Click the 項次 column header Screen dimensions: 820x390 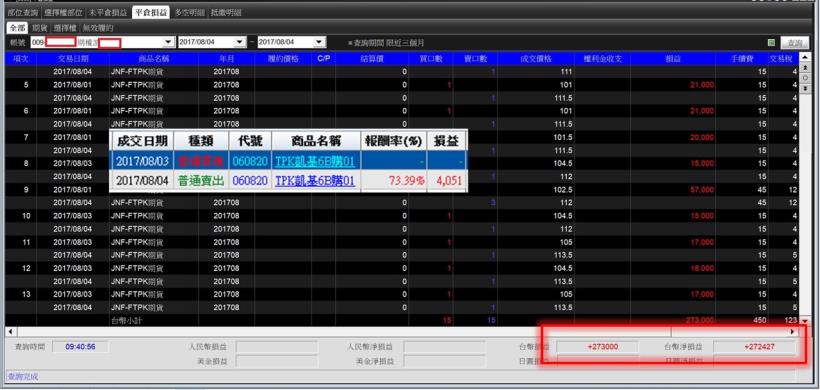21,59
